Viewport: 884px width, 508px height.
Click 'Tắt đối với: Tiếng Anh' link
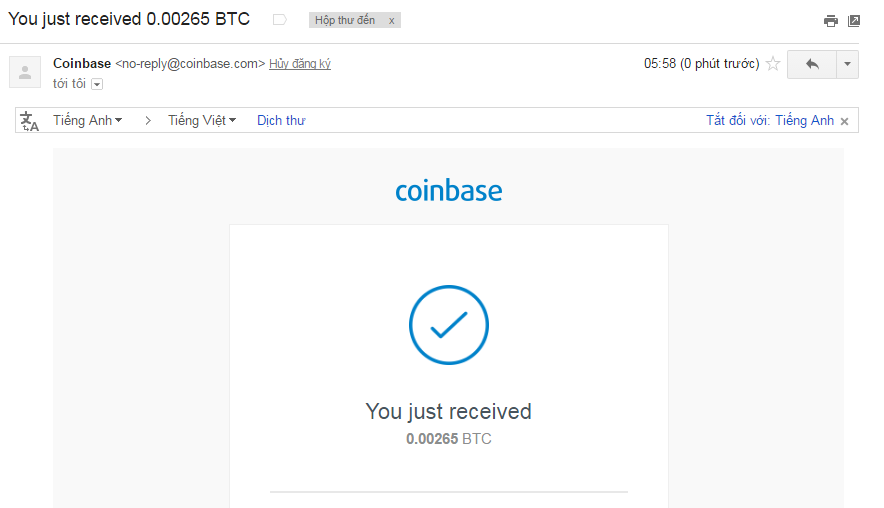coord(770,120)
